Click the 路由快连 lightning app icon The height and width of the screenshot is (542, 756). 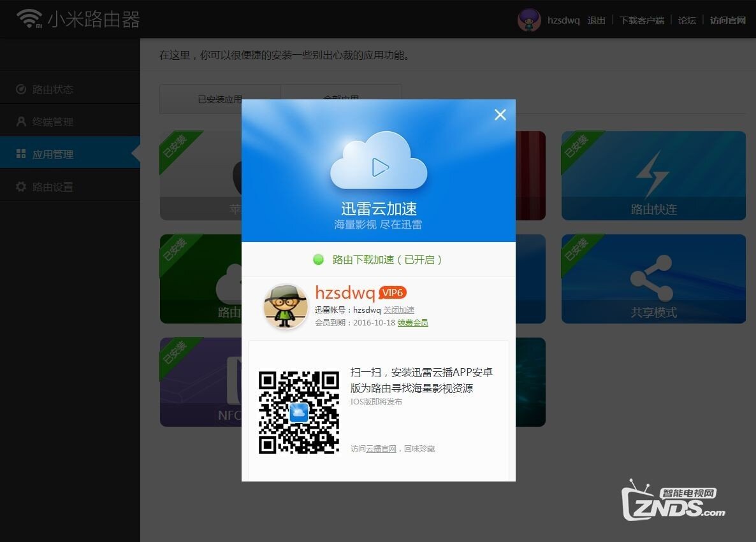coord(652,173)
